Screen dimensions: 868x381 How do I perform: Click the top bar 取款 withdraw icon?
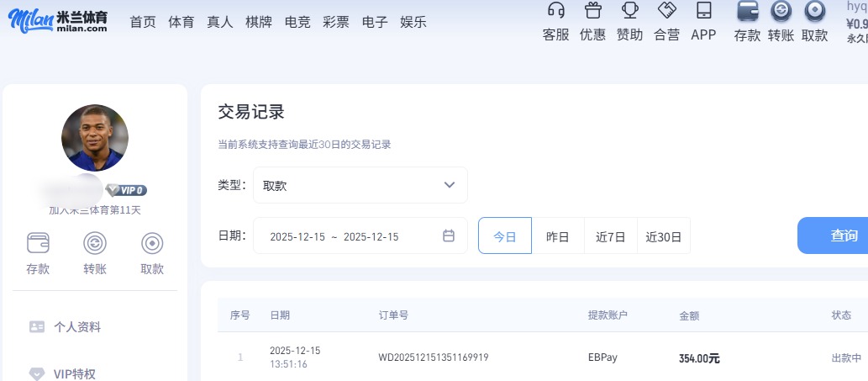(x=815, y=11)
